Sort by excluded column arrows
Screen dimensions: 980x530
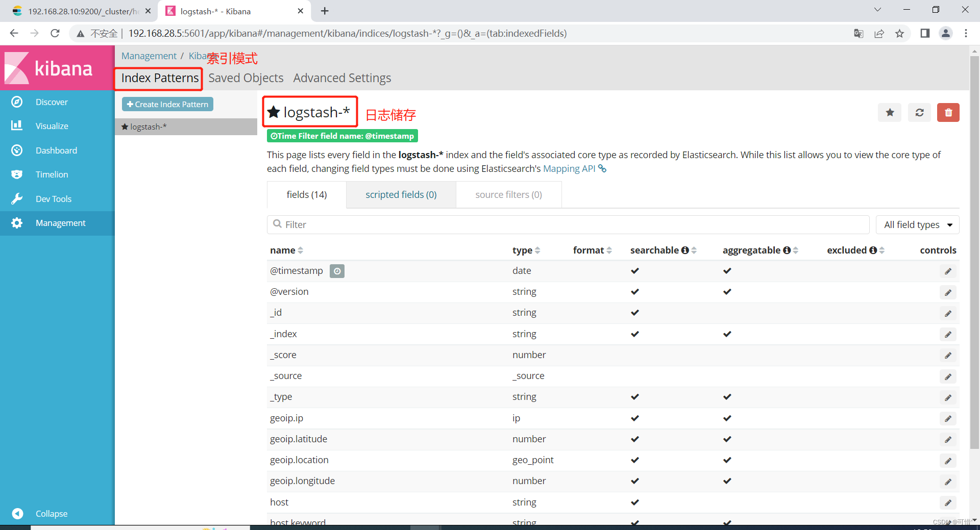pos(881,250)
